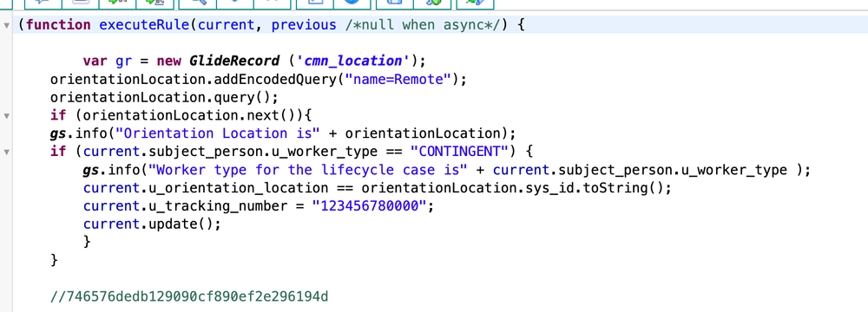This screenshot has height=312, width=868.
Task: Collapse the executeRule function fold arrow
Action: coord(6,25)
